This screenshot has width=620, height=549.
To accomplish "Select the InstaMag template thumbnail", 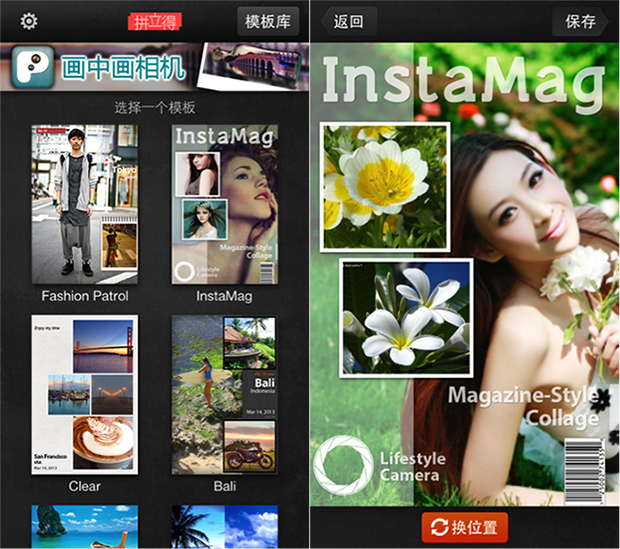I will tap(225, 204).
